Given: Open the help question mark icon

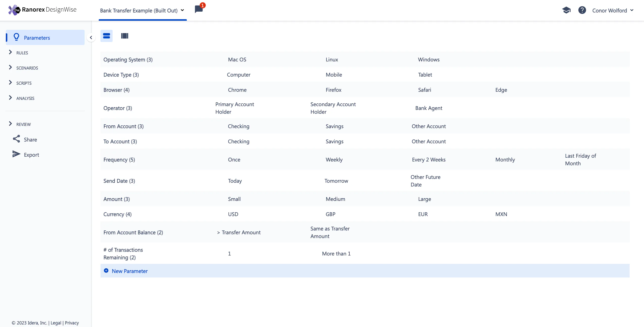Looking at the screenshot, I should [x=582, y=10].
